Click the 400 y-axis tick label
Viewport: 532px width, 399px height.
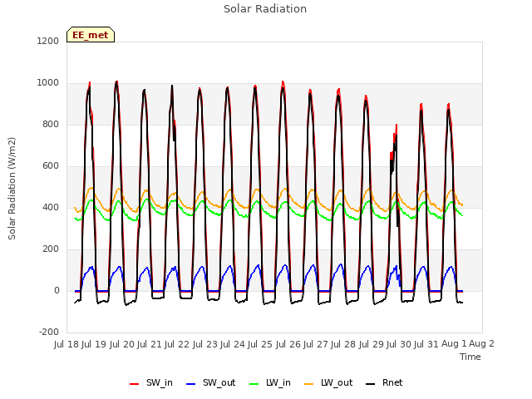click(51, 207)
